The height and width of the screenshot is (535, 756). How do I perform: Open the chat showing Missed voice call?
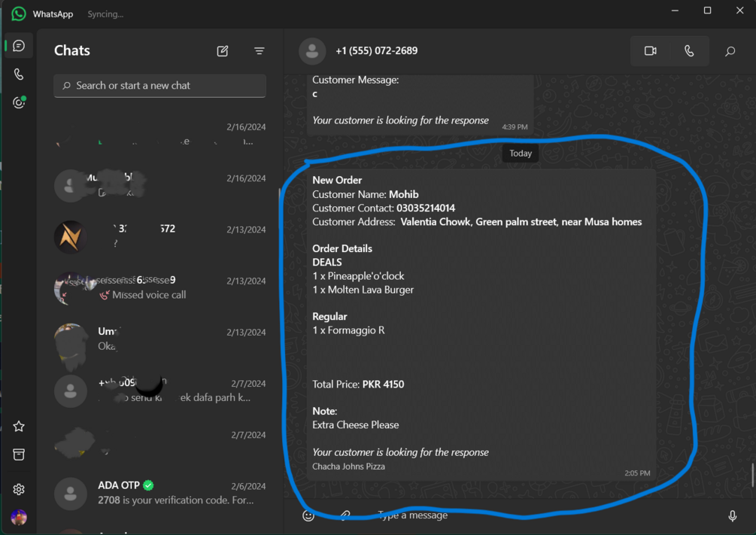coord(159,288)
